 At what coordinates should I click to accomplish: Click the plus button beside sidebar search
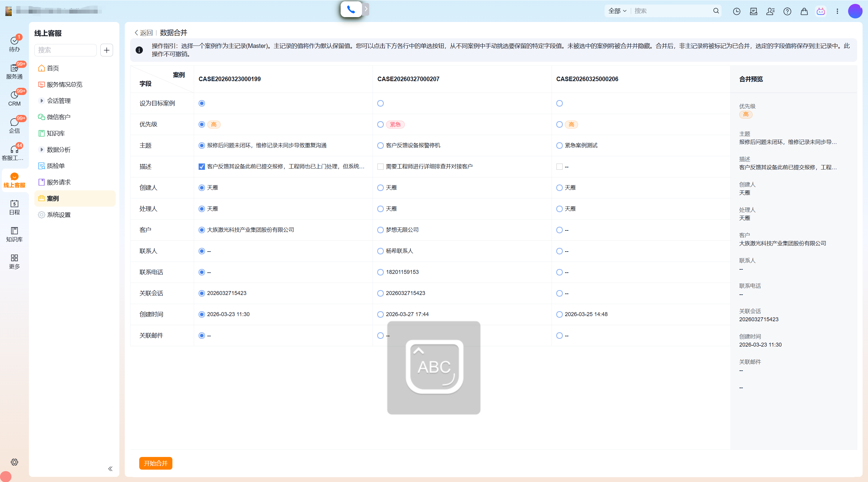(106, 50)
